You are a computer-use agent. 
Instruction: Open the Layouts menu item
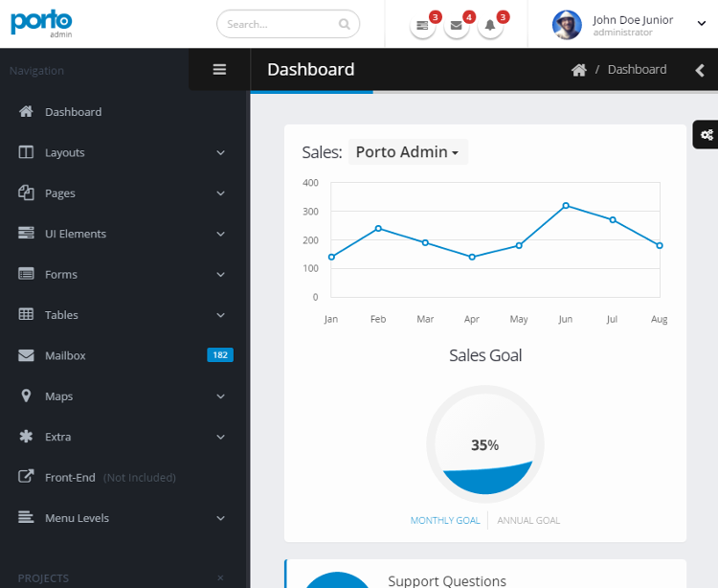point(122,152)
